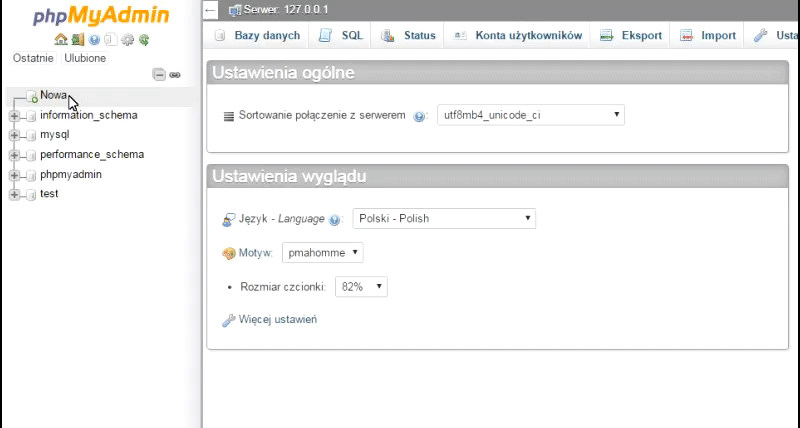Screen dimensions: 800x428
Task: Click the help icon next to Język - Language
Action: [334, 220]
